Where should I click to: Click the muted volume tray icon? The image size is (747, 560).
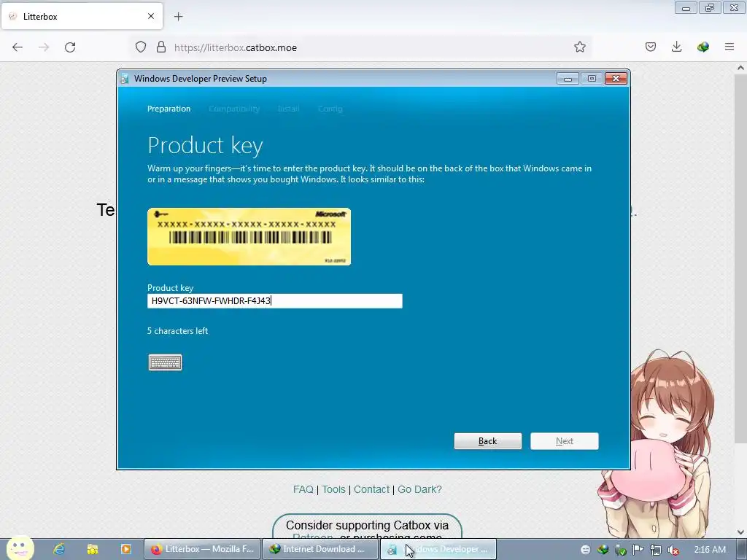coord(673,550)
